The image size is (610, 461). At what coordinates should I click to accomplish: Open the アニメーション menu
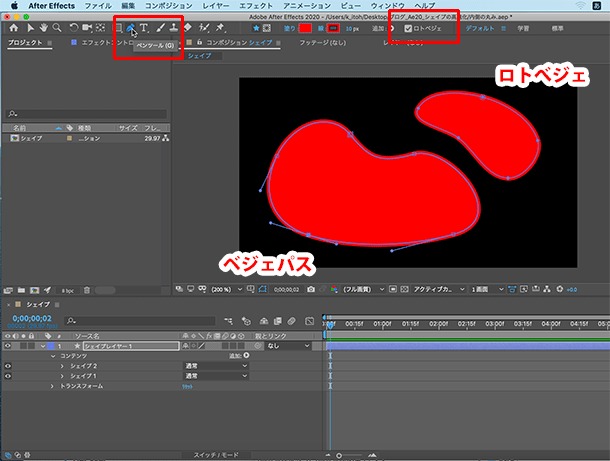(307, 5)
